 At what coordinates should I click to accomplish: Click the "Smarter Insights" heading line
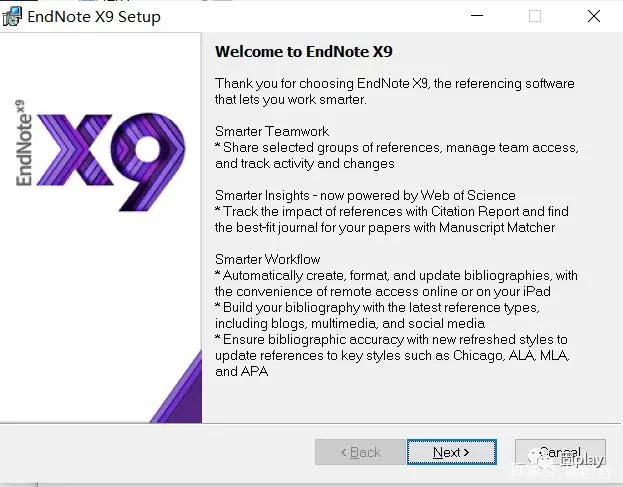(x=365, y=195)
